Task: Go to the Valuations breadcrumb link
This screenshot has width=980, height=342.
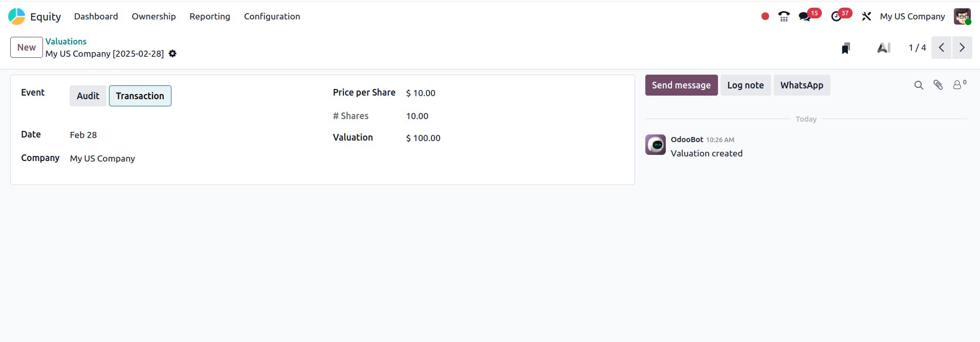Action: coord(66,41)
